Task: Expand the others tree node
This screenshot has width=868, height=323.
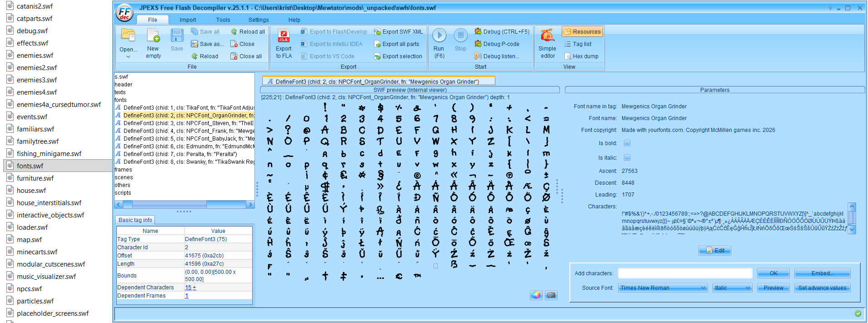Action: pos(122,185)
